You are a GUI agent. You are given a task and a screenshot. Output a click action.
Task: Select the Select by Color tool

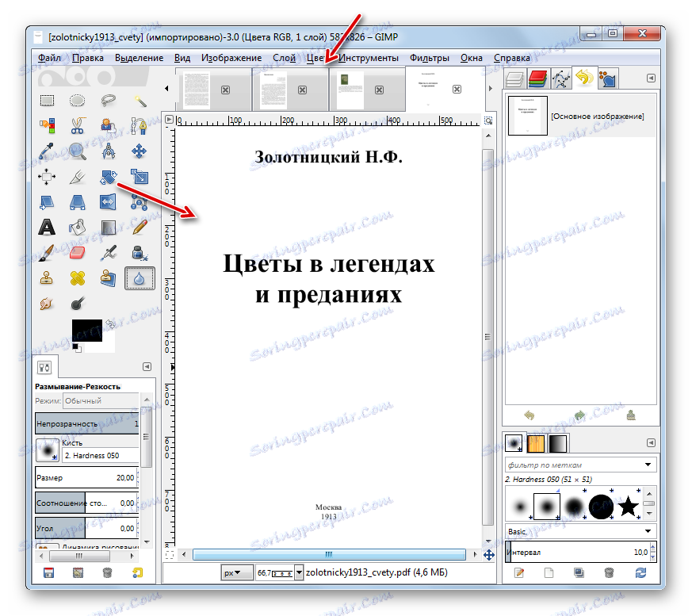pos(48,126)
